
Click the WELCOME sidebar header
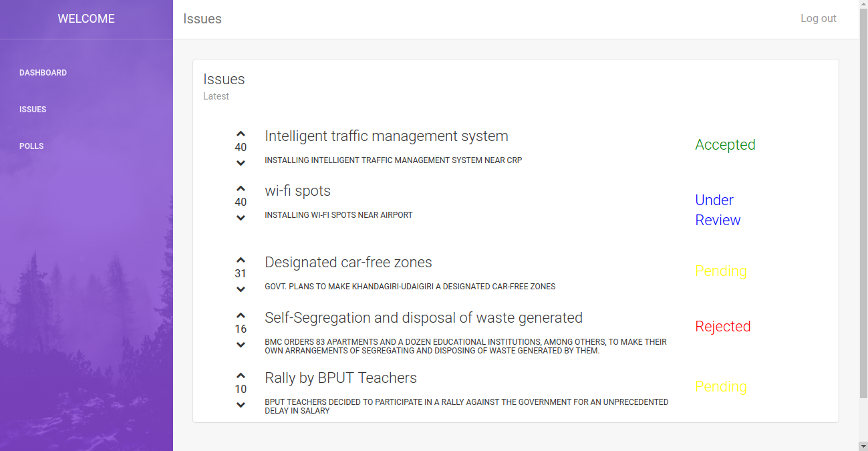[86, 19]
